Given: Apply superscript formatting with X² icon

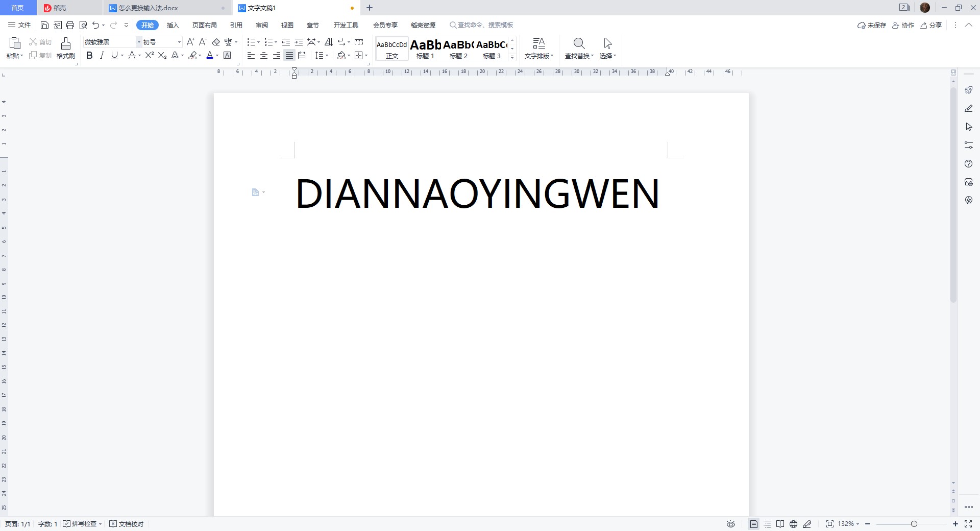Looking at the screenshot, I should pyautogui.click(x=149, y=55).
